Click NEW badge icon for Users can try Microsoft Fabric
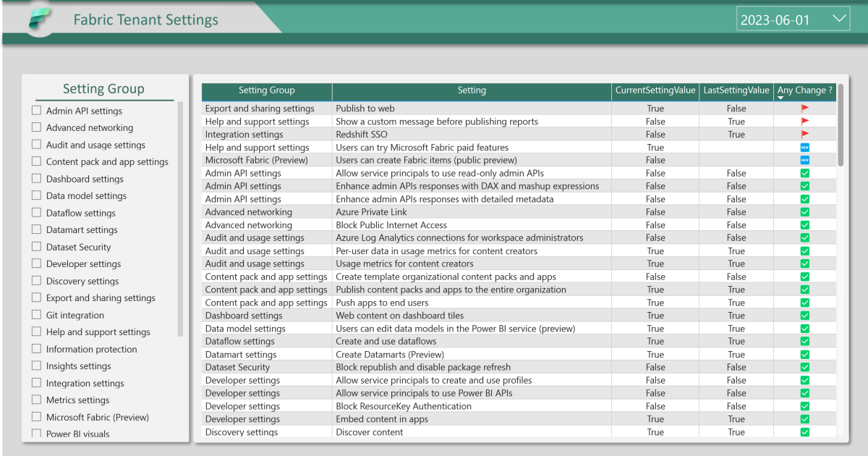 (805, 148)
